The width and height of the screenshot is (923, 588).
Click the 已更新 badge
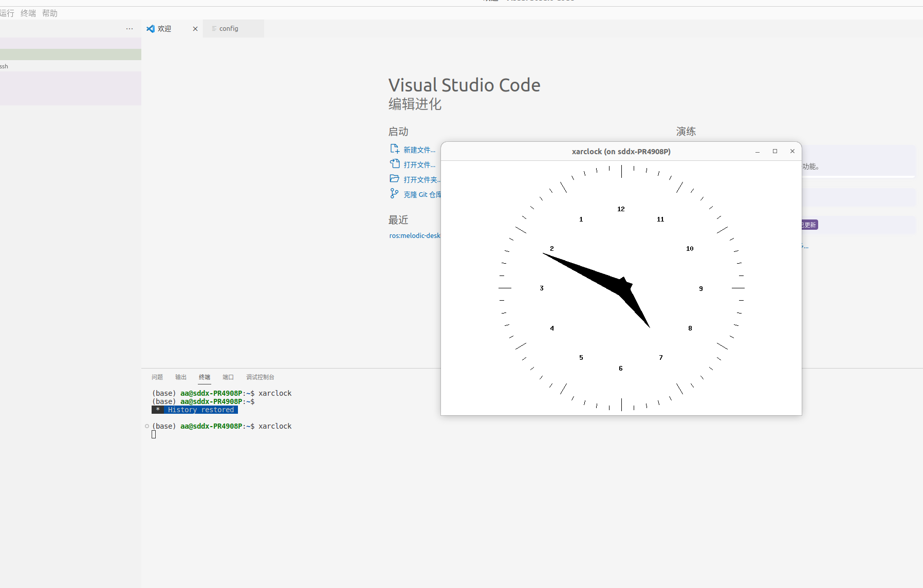809,225
